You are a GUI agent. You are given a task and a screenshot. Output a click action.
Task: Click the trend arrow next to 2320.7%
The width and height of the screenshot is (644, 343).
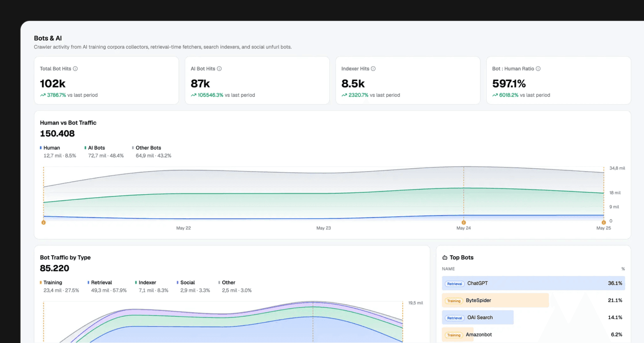pos(344,95)
